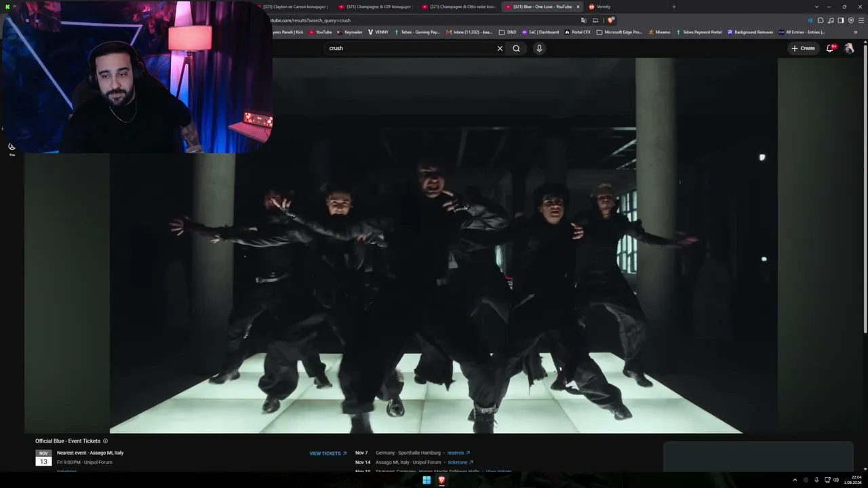Open YouTube notifications bell
The height and width of the screenshot is (488, 868).
pos(830,48)
